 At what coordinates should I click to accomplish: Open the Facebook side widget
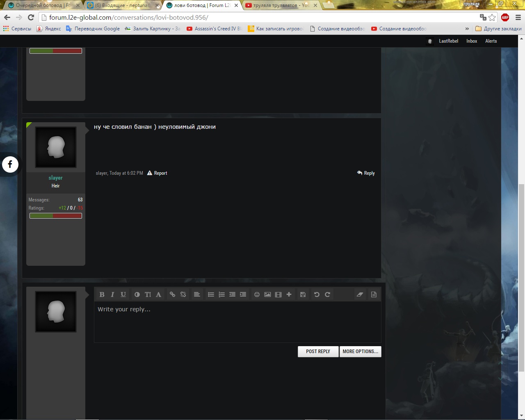tap(10, 164)
